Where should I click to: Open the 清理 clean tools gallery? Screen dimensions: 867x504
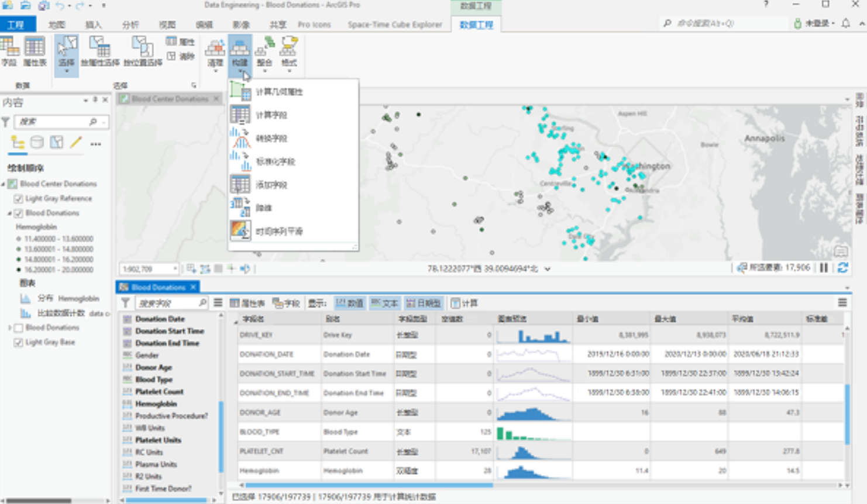pyautogui.click(x=215, y=54)
